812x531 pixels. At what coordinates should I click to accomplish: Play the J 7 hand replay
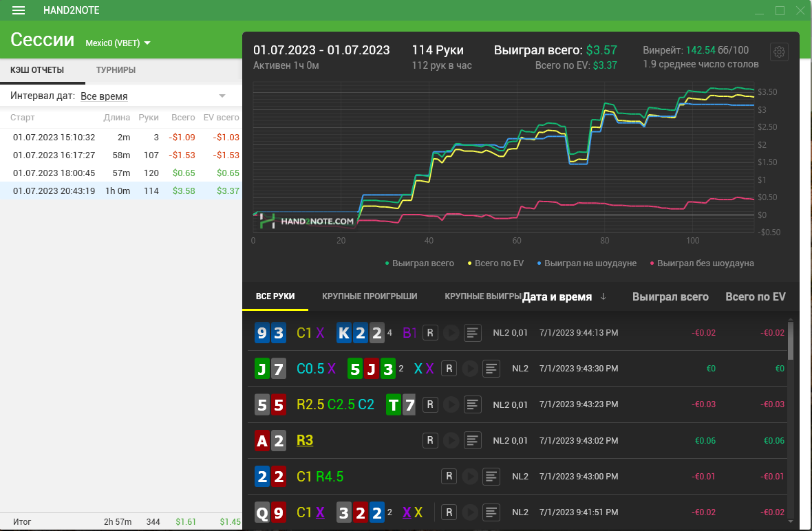470,369
